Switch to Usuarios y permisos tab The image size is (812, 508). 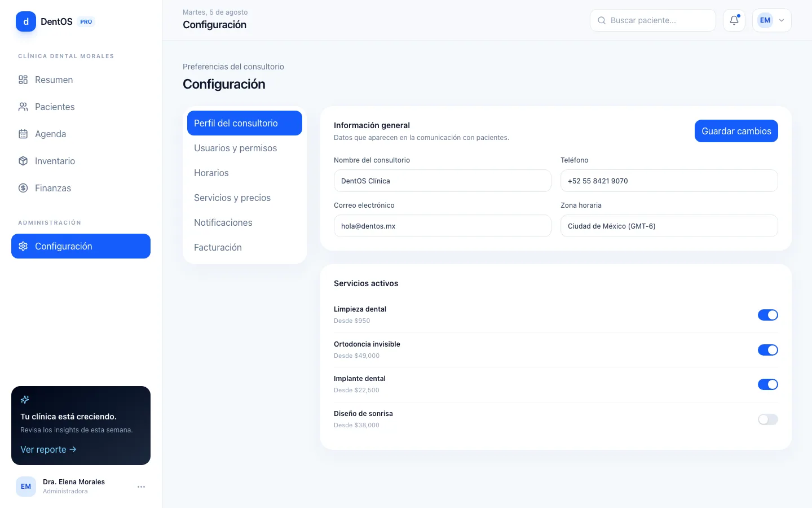pos(245,148)
